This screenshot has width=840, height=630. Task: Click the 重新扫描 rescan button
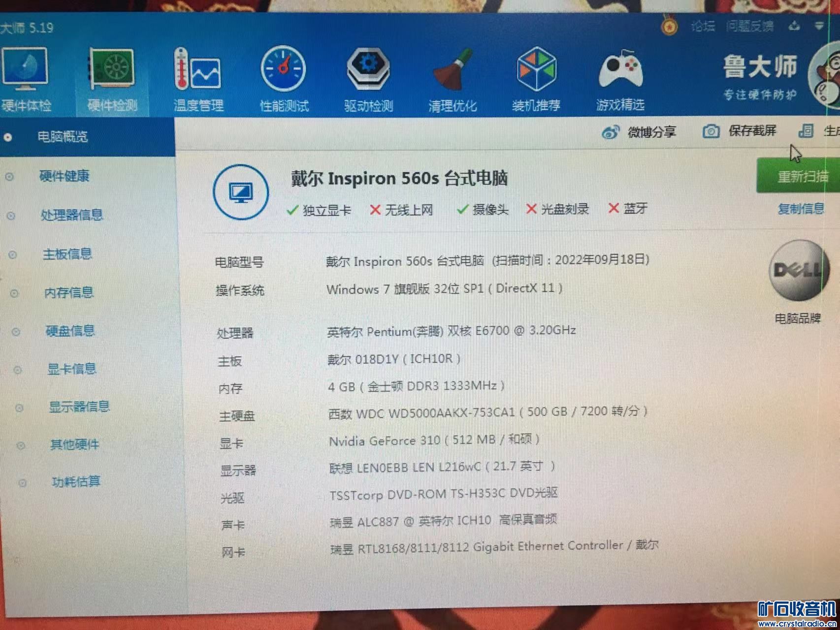[798, 176]
